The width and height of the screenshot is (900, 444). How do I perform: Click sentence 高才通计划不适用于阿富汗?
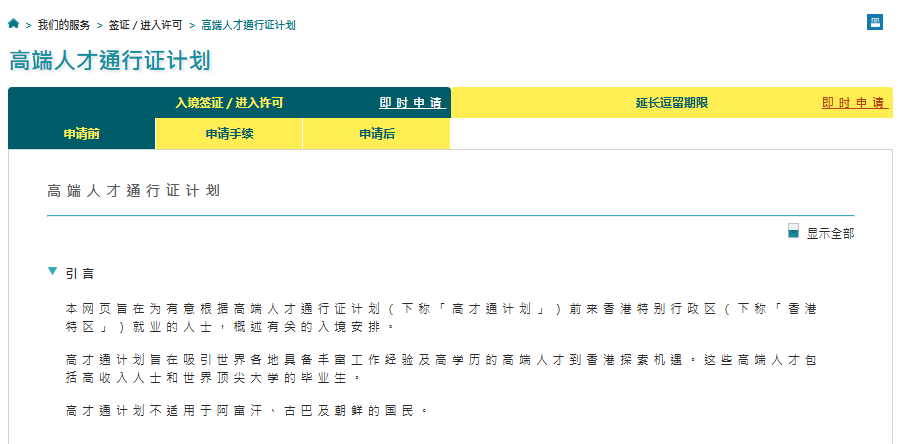[x=247, y=411]
